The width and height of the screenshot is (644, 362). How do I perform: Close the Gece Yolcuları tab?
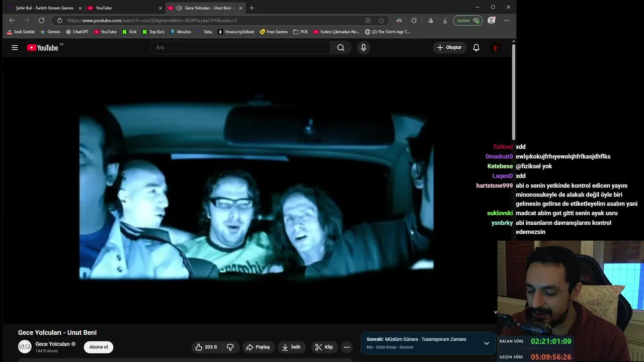point(240,8)
